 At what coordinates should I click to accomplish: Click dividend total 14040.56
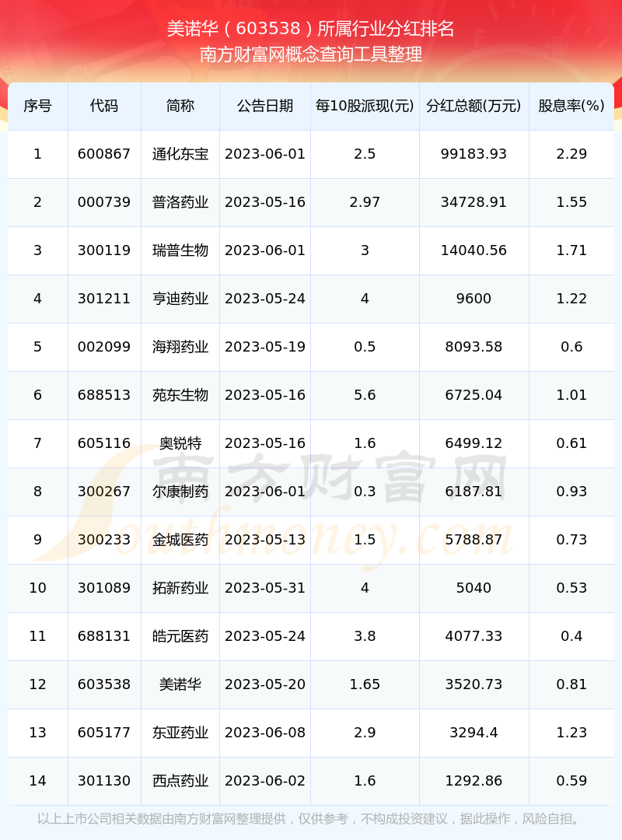473,250
